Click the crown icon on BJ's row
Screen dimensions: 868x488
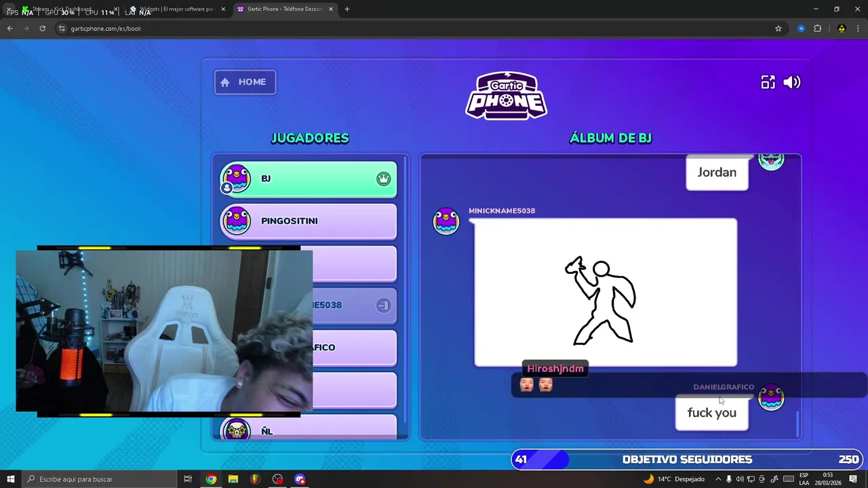click(x=383, y=179)
